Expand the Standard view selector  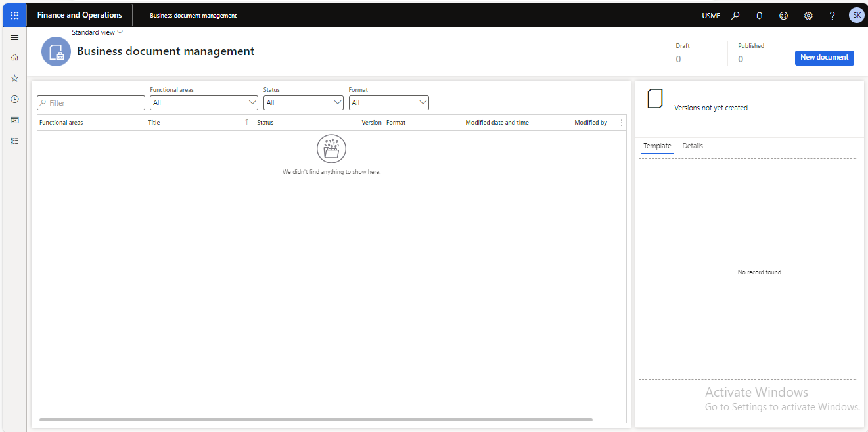[97, 32]
